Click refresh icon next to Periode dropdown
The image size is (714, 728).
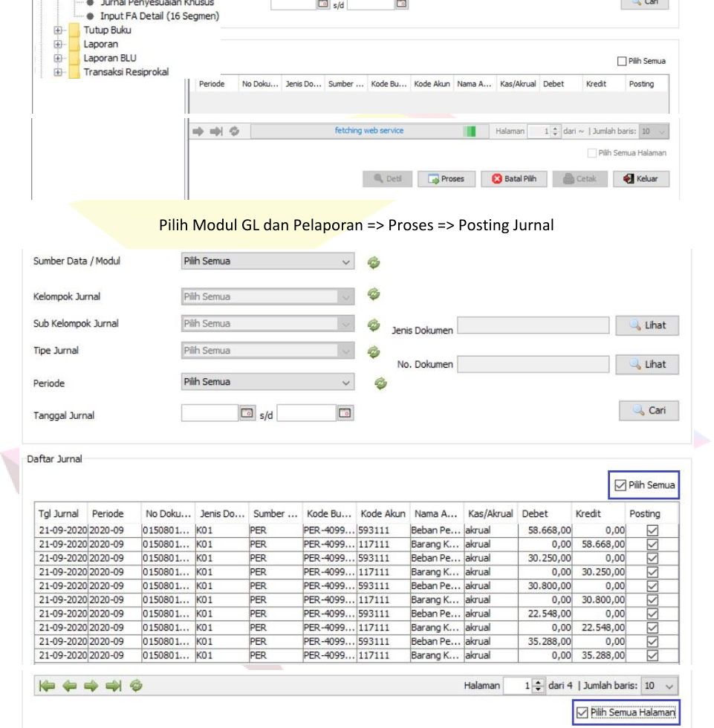(x=380, y=383)
